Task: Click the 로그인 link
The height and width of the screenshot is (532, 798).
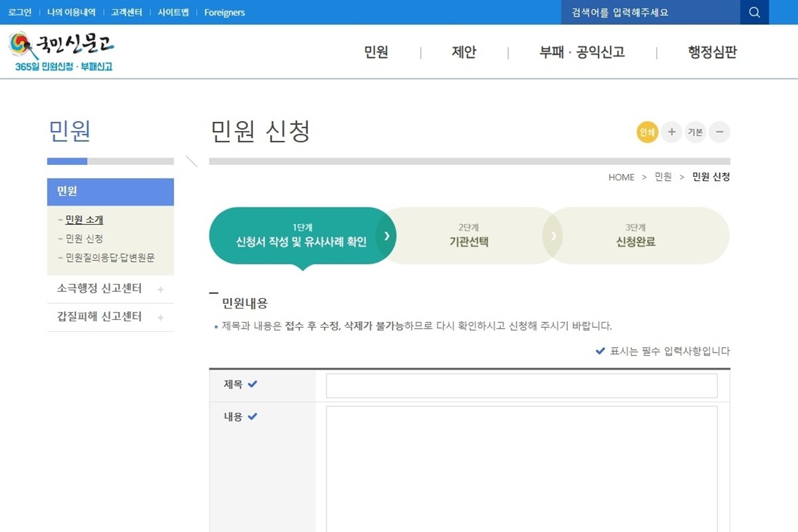Action: [20, 12]
